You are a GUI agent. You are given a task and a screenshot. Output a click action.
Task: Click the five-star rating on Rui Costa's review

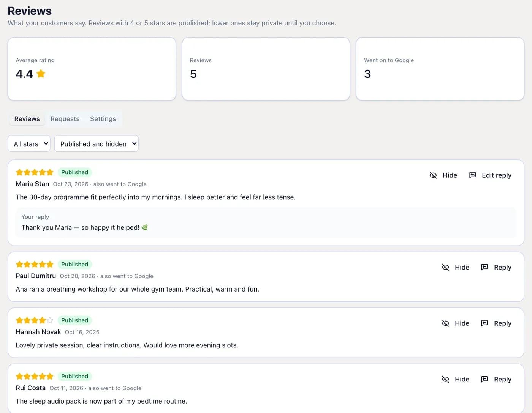tap(35, 376)
